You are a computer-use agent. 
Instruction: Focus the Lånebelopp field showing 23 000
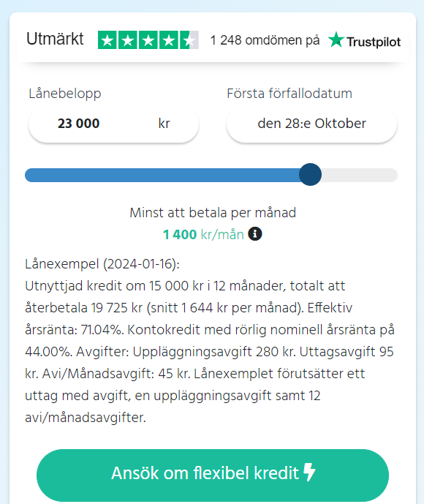pyautogui.click(x=114, y=124)
